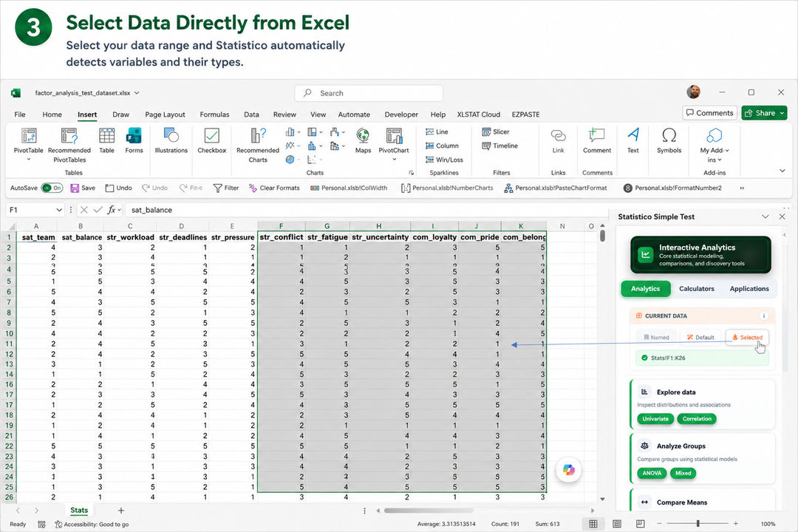Switch to the Formulas ribbon tab
This screenshot has height=532, width=798.
214,115
